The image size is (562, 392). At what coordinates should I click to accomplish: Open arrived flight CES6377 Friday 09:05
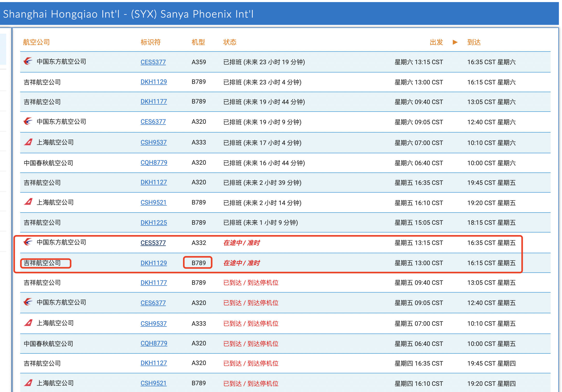[x=153, y=303]
